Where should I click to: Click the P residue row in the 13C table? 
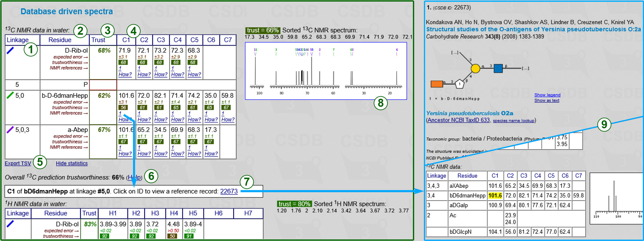64,85
